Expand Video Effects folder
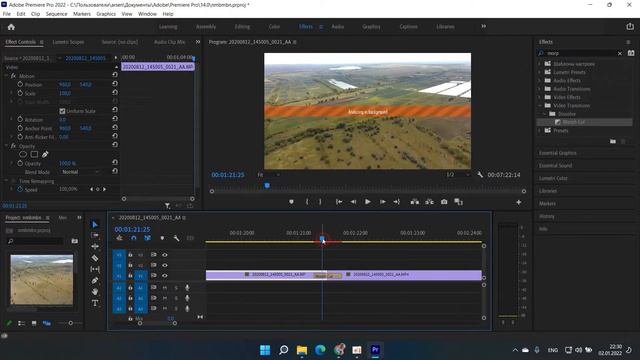640x360 pixels. [x=540, y=97]
